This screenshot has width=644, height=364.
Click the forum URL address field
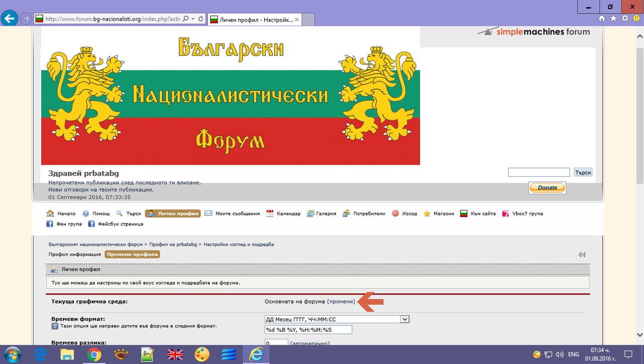(113, 19)
